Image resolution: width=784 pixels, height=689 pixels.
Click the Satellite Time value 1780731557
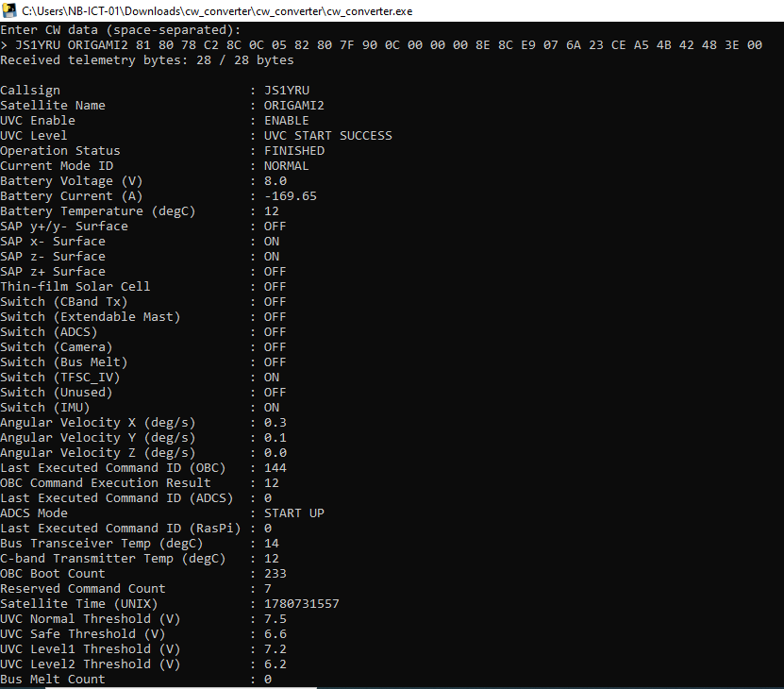point(302,603)
